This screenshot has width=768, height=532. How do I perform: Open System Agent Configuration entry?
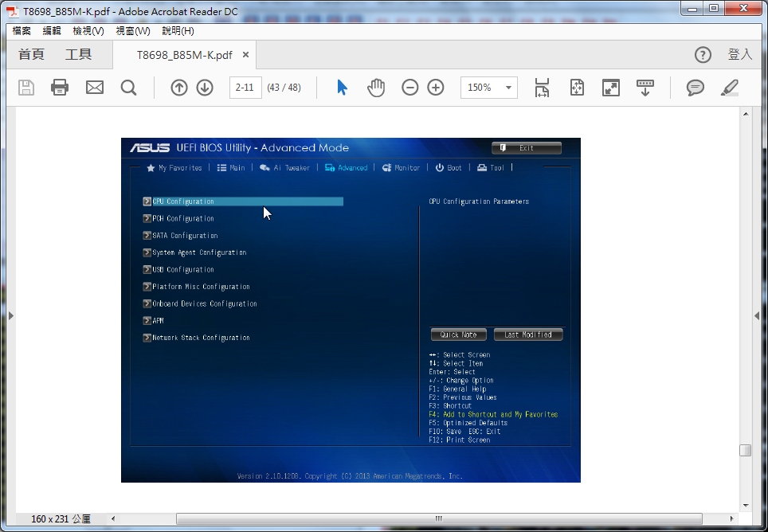click(195, 252)
